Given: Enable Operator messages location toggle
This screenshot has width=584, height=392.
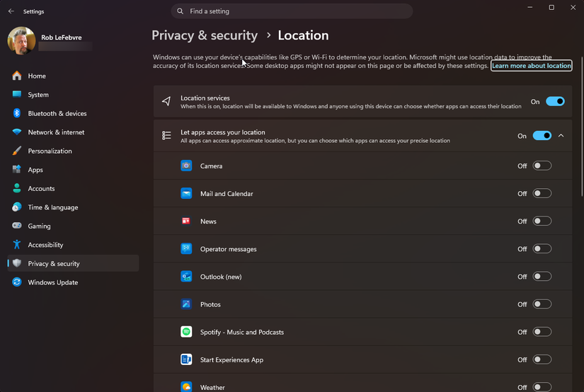Looking at the screenshot, I should [x=542, y=248].
